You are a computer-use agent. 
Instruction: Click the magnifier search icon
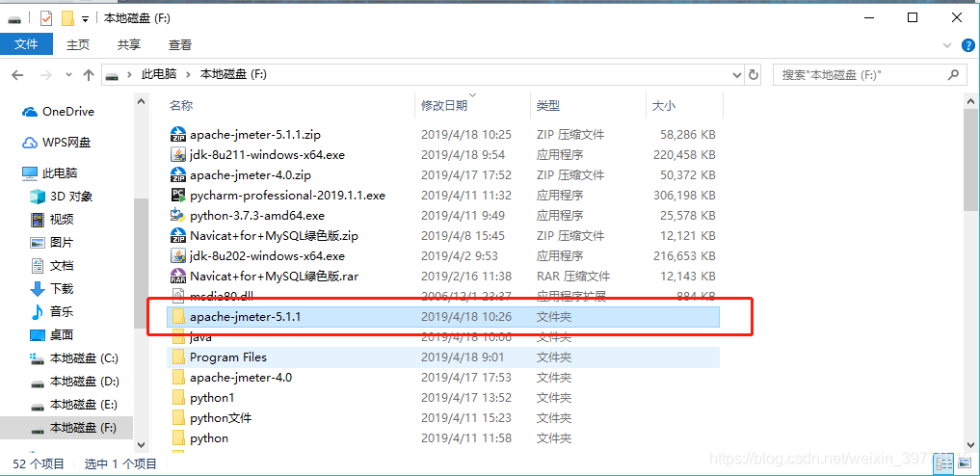click(953, 75)
